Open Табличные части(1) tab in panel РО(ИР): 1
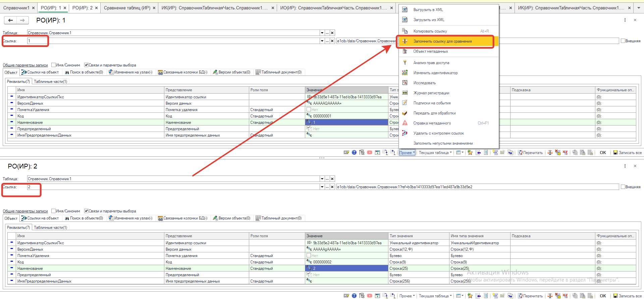This screenshot has height=299, width=644. [x=51, y=82]
